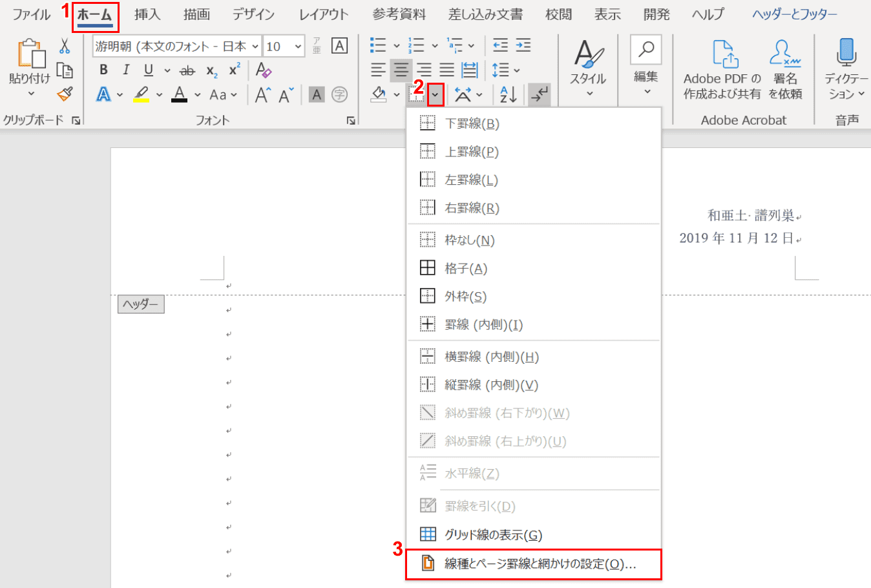
Task: Switch to the レイアウト tab
Action: 324,14
